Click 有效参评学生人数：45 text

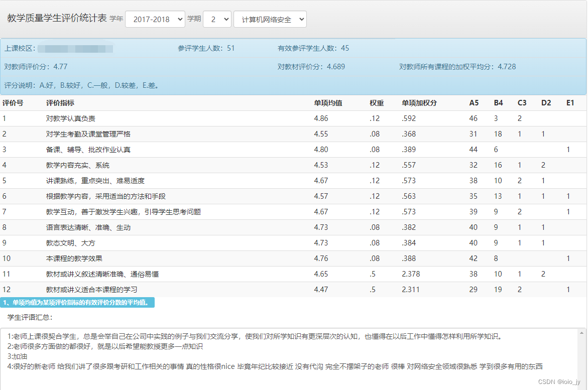coord(313,48)
